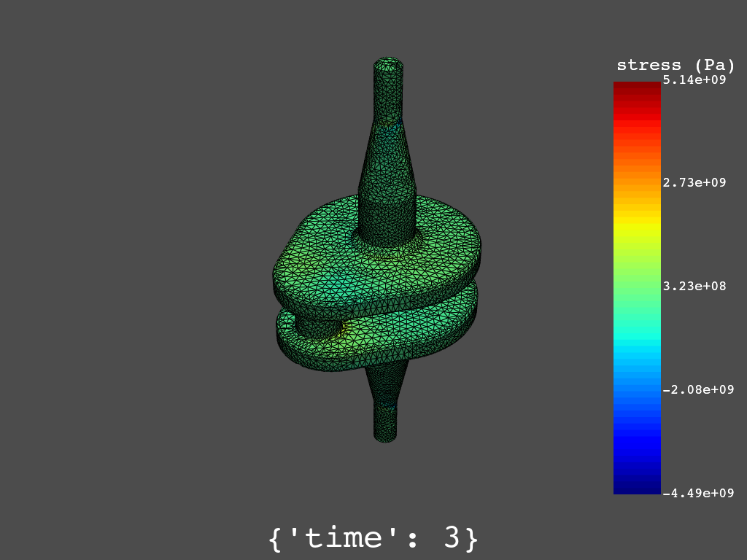Viewport: 747px width, 560px height.
Task: Click the bottom narrow end of the shaft
Action: pos(385,423)
